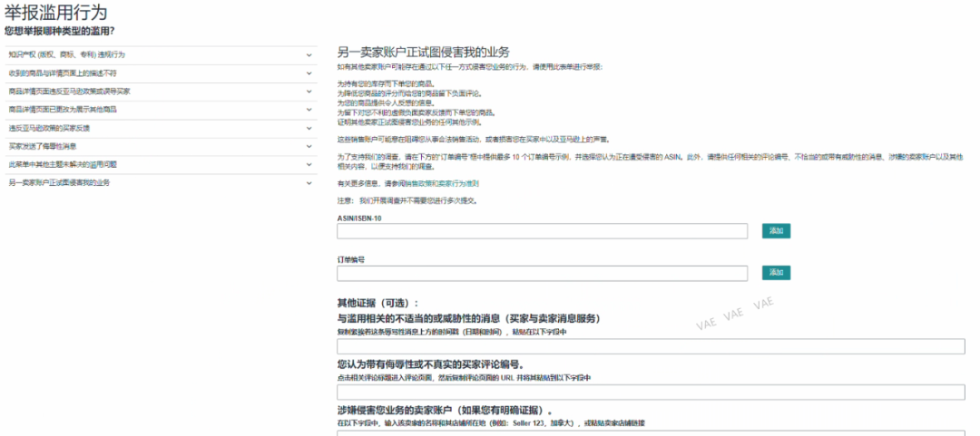Click the chevron next to 商品详情页面已更改为展示其他商品
The width and height of the screenshot is (980, 436).
tap(309, 110)
